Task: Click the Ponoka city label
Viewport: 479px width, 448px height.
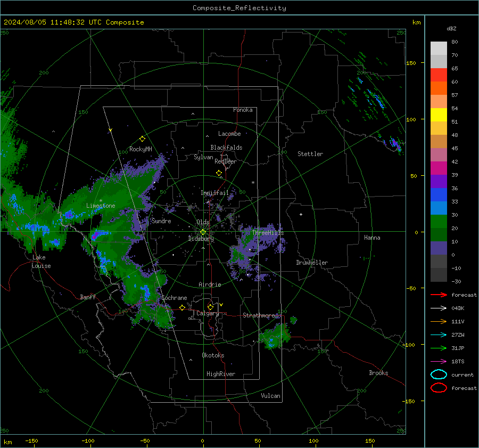Action: 243,110
